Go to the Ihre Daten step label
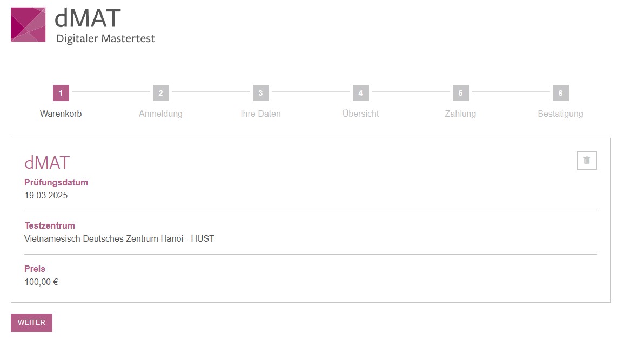Viewport: 644px width, 339px height. pyautogui.click(x=260, y=114)
